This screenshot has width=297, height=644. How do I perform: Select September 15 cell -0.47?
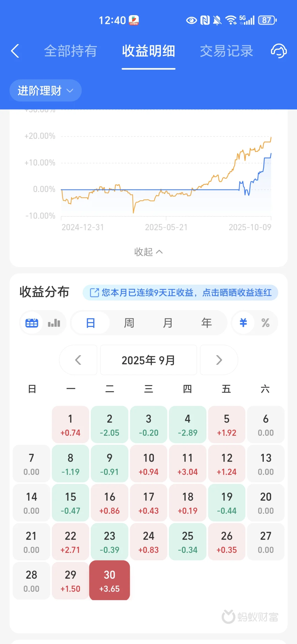(x=70, y=503)
